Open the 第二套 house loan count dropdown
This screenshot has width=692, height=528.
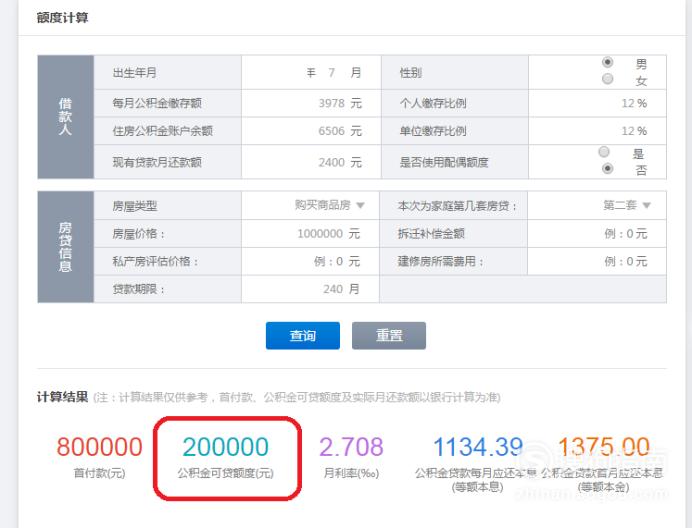(627, 205)
